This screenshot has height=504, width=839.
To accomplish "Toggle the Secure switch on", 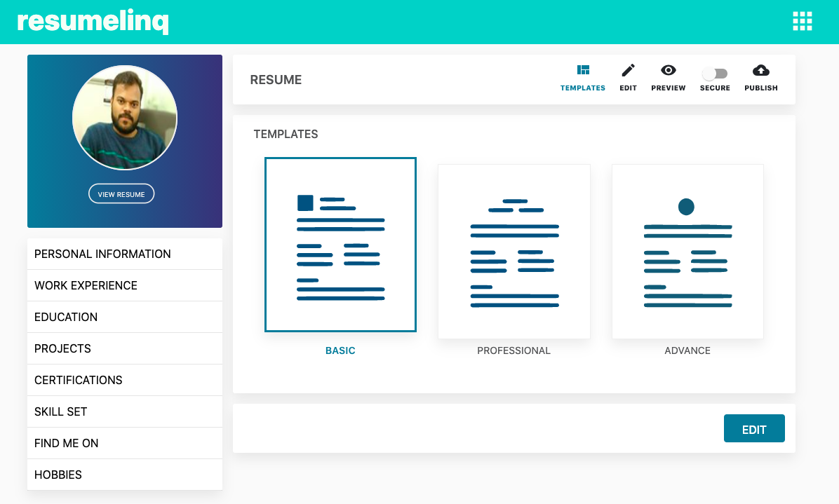I will (715, 73).
